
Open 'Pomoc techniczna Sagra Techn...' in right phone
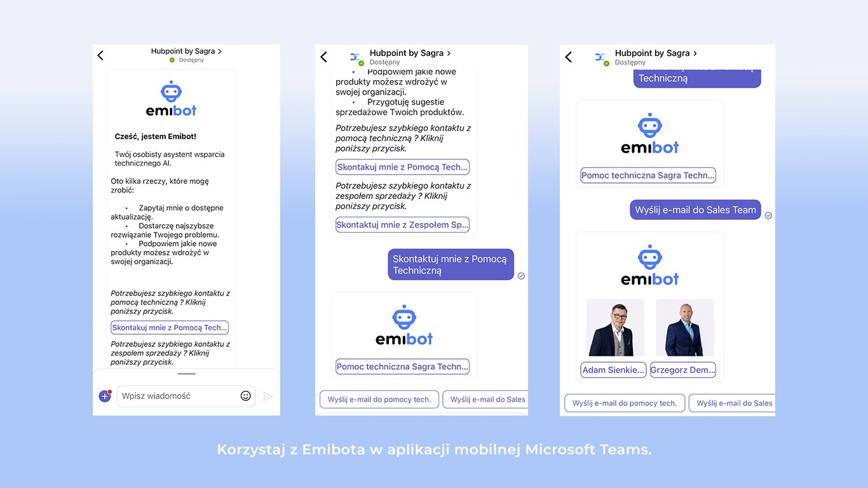point(648,175)
